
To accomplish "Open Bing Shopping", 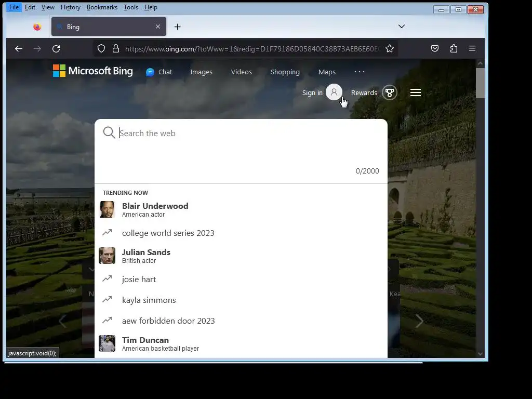I will (x=285, y=72).
